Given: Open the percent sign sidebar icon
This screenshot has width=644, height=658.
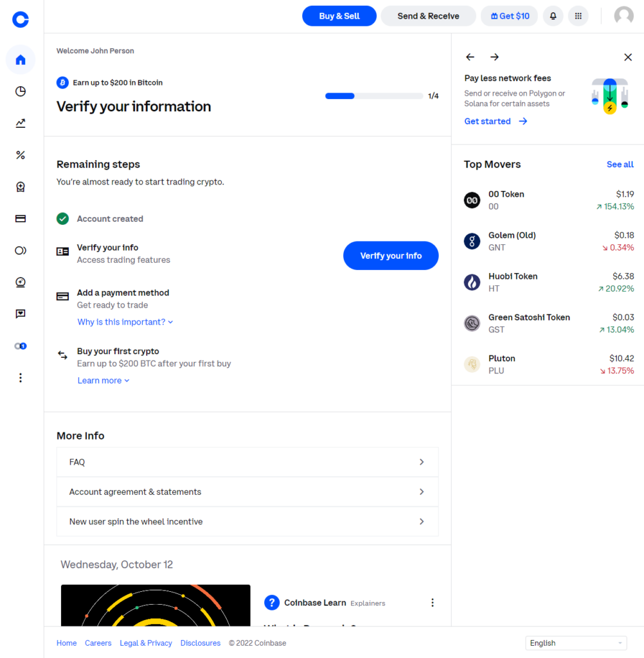Looking at the screenshot, I should 20,155.
